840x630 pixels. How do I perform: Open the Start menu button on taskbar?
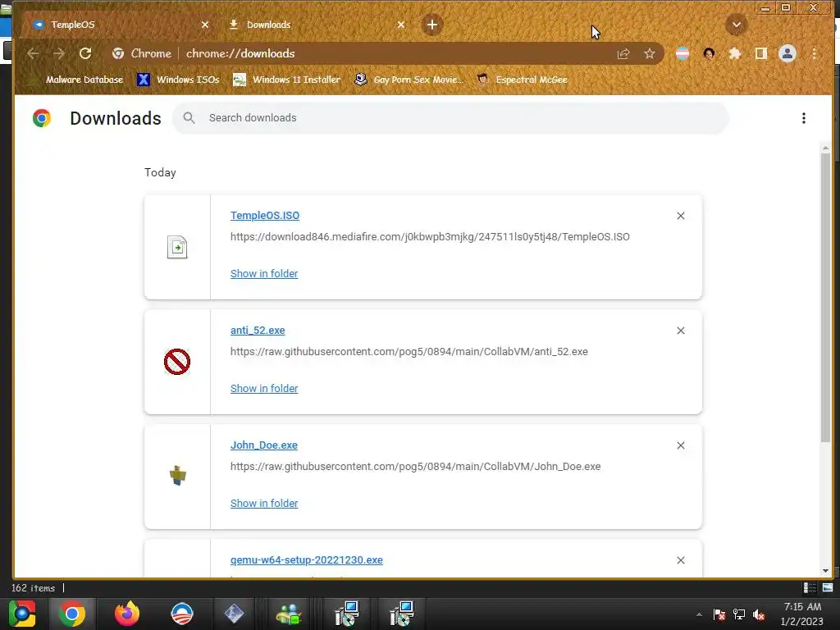click(22, 614)
